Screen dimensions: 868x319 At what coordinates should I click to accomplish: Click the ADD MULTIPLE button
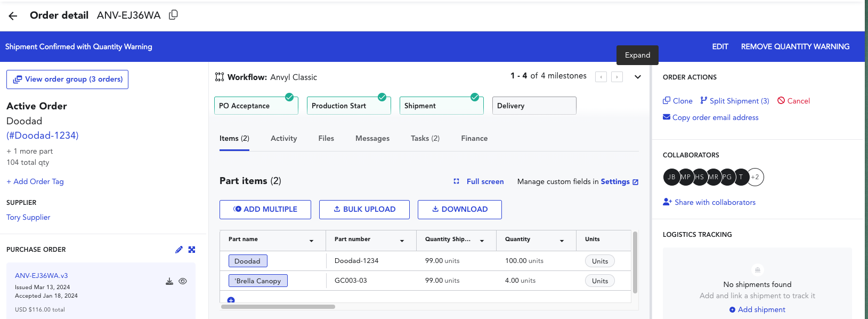point(265,210)
